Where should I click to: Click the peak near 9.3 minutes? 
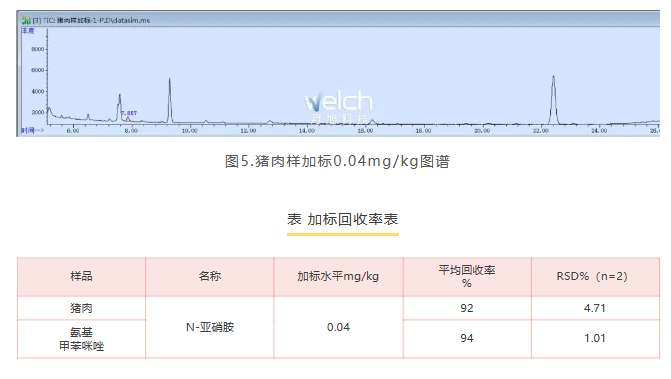[170, 100]
